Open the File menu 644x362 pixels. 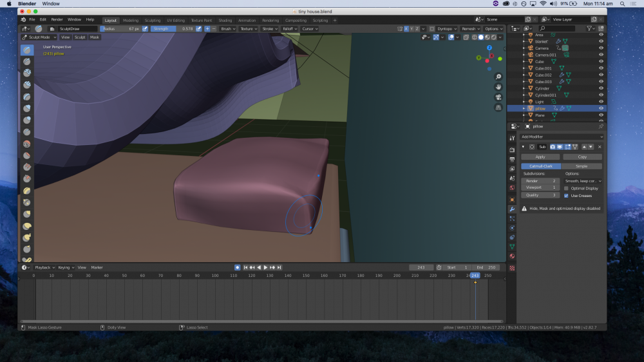(32, 20)
